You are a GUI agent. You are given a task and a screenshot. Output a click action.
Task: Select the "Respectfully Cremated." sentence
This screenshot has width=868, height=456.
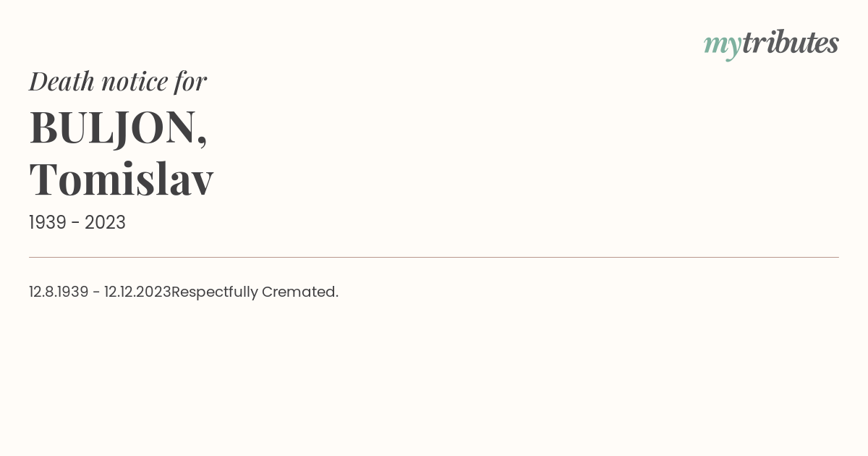click(255, 292)
